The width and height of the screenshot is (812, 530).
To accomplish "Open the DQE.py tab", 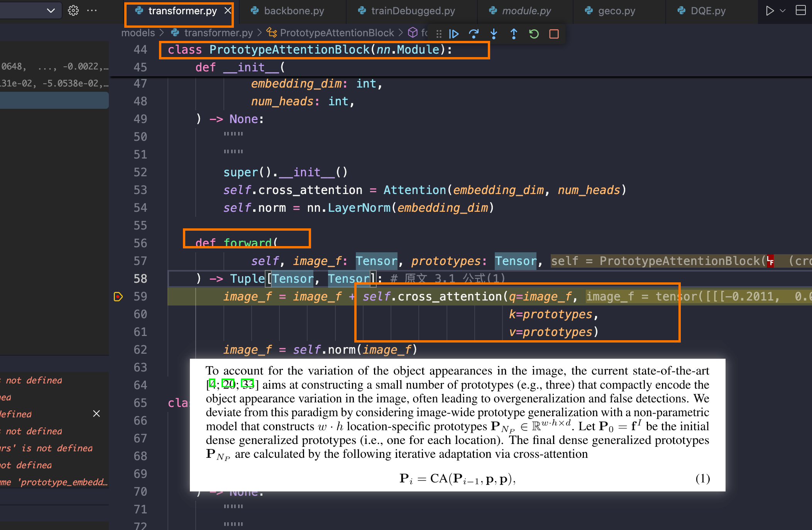I will 708,11.
